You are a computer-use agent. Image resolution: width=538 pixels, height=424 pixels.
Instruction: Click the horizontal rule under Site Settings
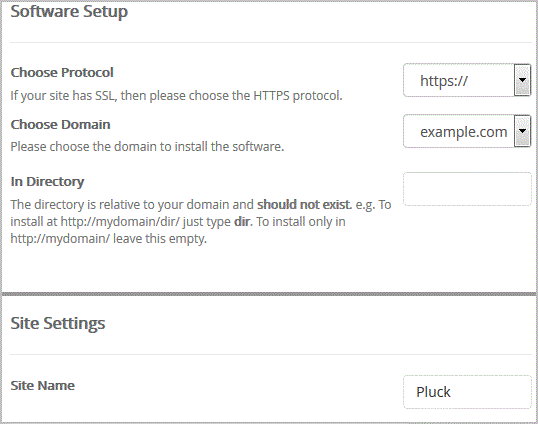pyautogui.click(x=271, y=354)
